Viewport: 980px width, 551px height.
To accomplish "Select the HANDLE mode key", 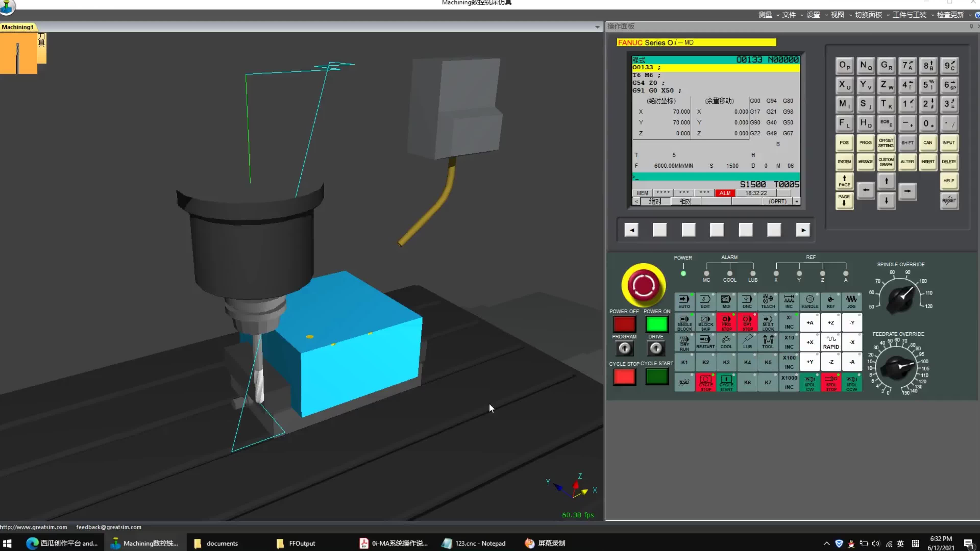I will coord(810,302).
